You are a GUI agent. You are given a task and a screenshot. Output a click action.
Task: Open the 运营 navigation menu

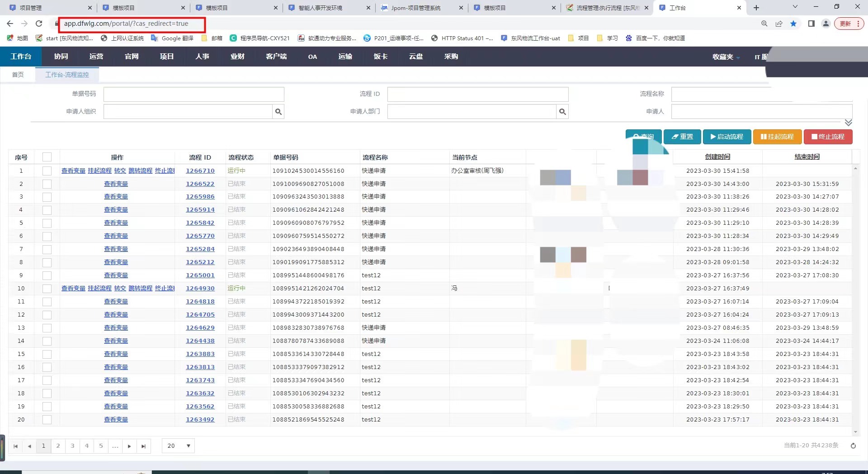[96, 57]
